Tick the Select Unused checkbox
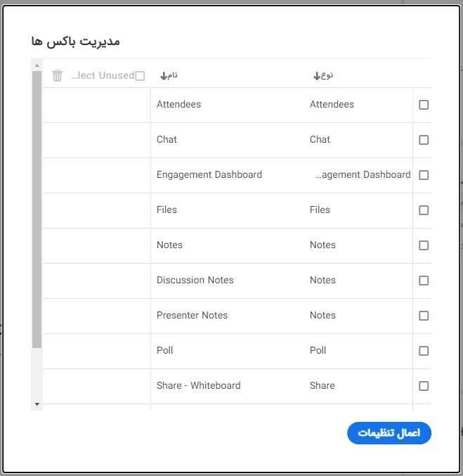This screenshot has width=463, height=476. click(140, 76)
